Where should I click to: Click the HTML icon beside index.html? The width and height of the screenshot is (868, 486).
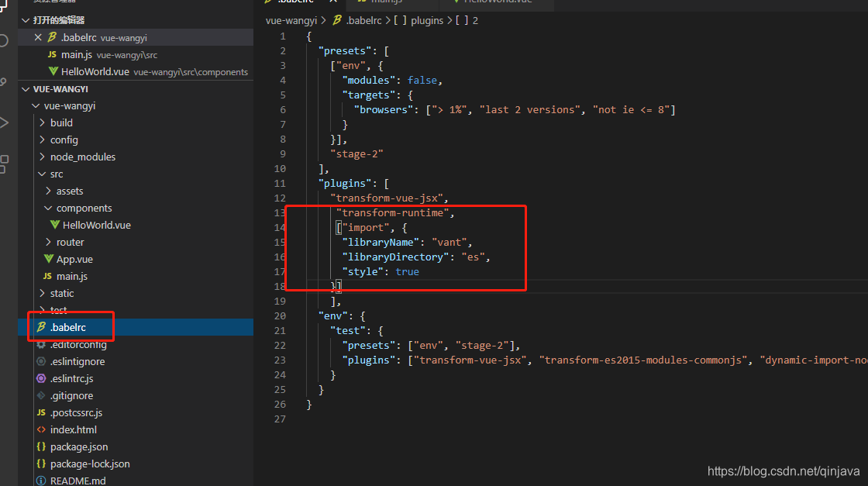pos(41,429)
